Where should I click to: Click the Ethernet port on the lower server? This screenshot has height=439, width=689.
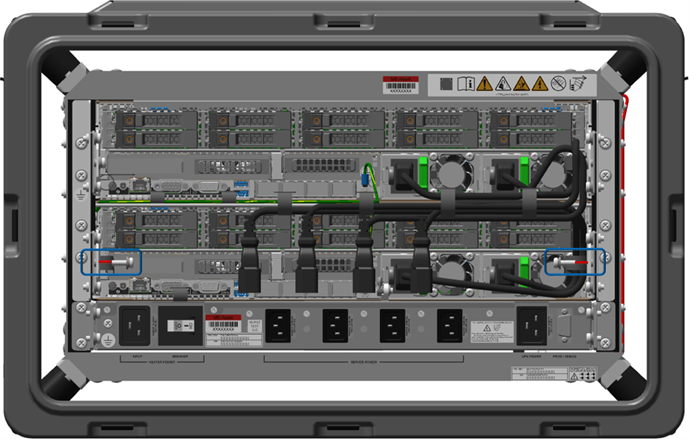[x=140, y=285]
